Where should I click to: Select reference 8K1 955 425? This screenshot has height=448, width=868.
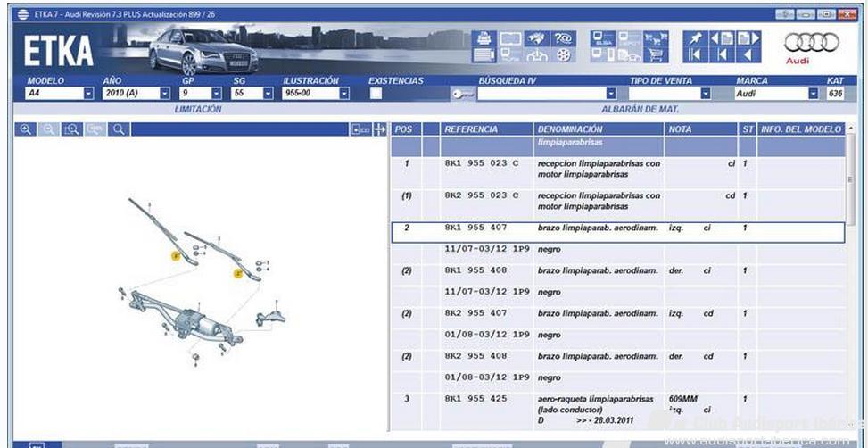[x=475, y=399]
